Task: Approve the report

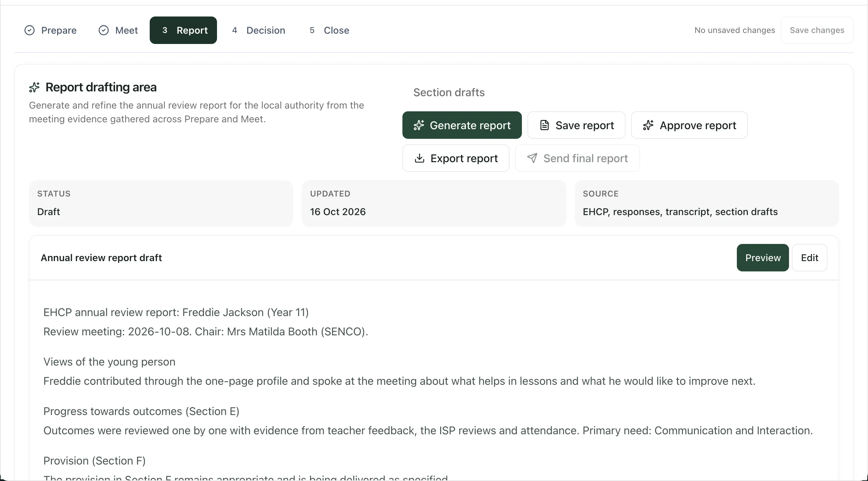Action: click(689, 125)
